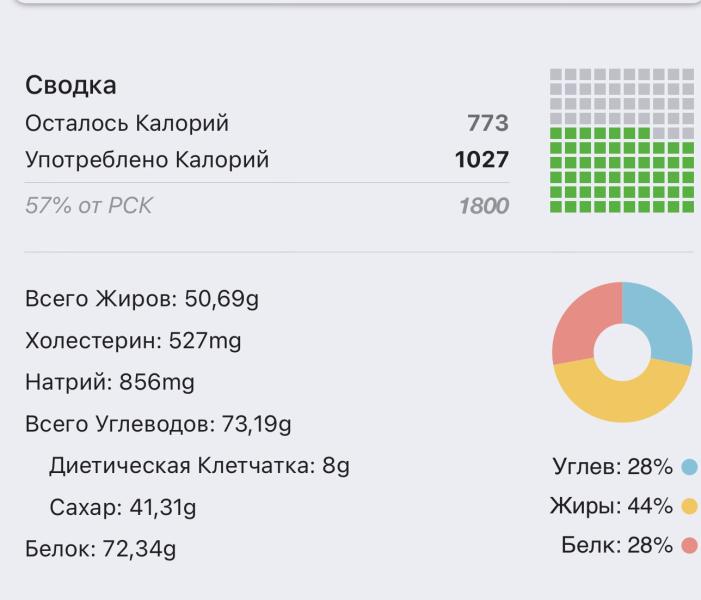Click the 57% от РСК text
The width and height of the screenshot is (701, 600).
(x=89, y=206)
